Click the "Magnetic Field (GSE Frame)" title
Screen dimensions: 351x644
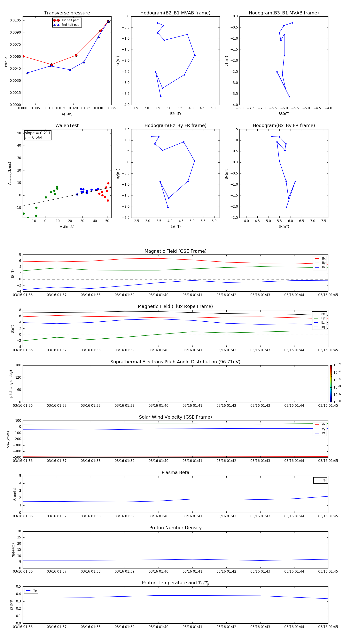tap(175, 251)
